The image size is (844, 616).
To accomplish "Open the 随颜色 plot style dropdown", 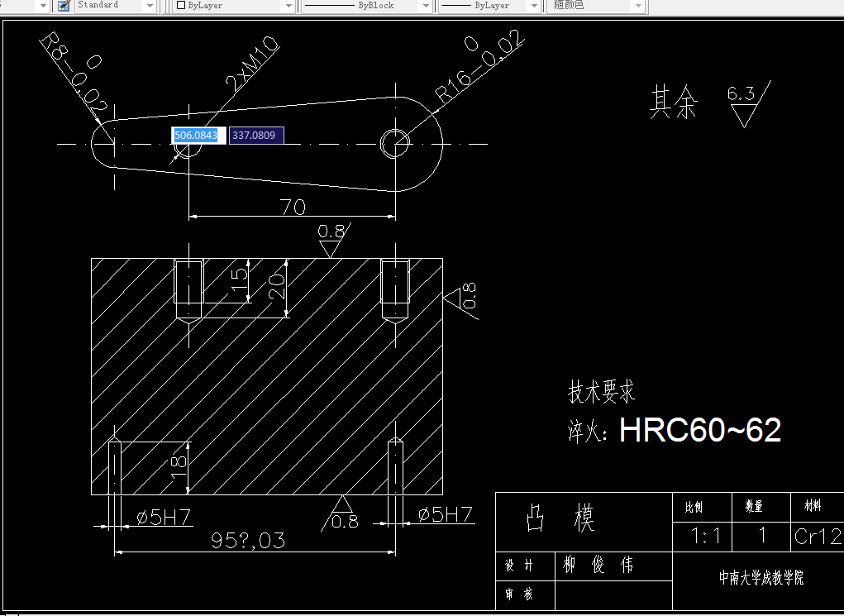I will click(x=638, y=6).
